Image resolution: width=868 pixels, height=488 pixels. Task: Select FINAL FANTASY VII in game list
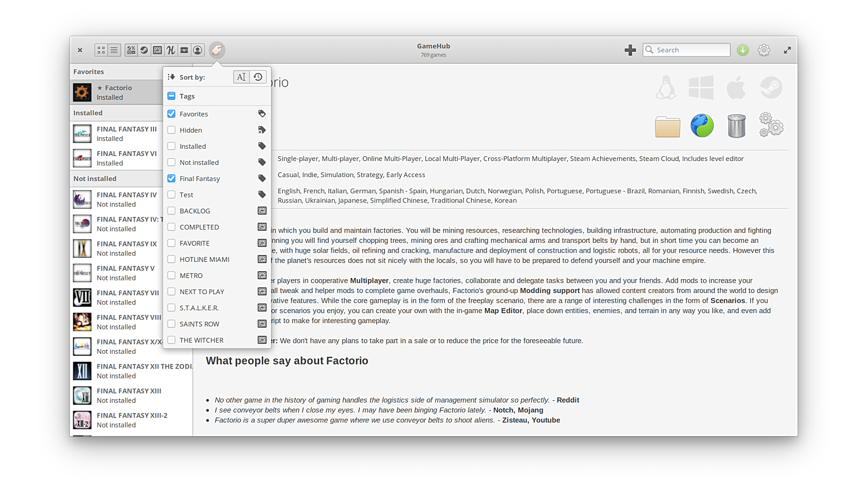click(x=128, y=297)
